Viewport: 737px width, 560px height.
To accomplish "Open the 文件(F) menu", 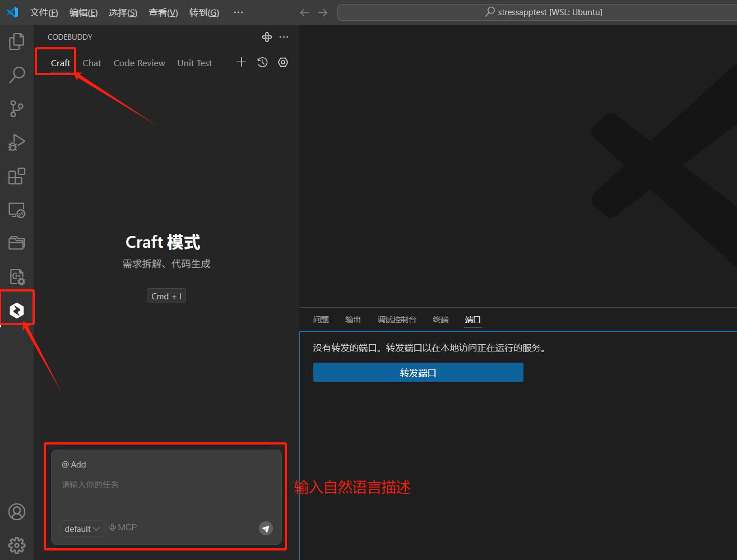I will pyautogui.click(x=44, y=12).
